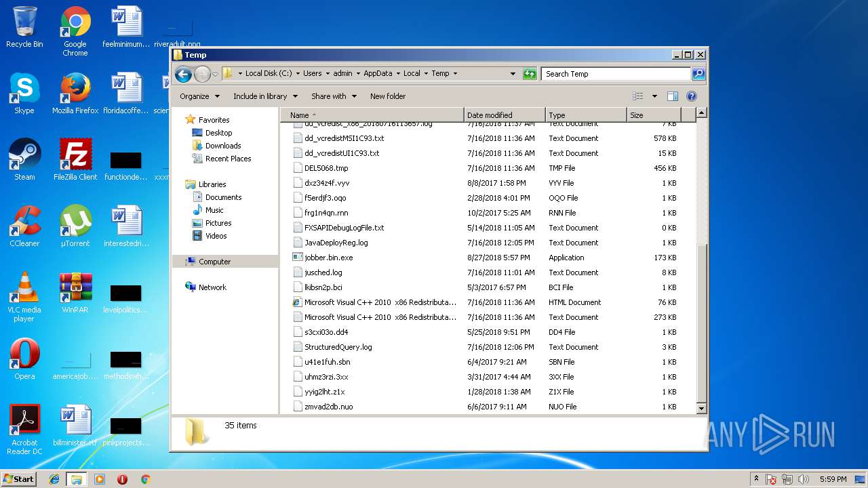Open the address bar history dropdown
The width and height of the screenshot is (868, 488).
513,74
